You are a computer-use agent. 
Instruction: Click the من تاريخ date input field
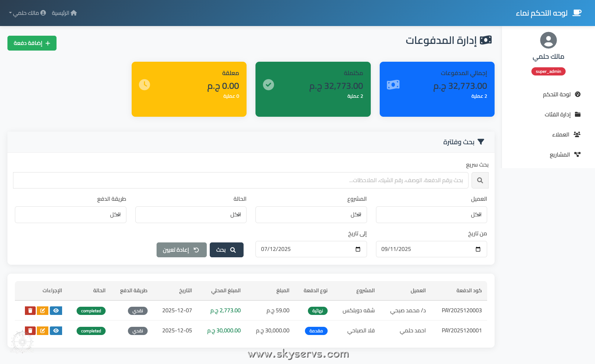(431, 249)
